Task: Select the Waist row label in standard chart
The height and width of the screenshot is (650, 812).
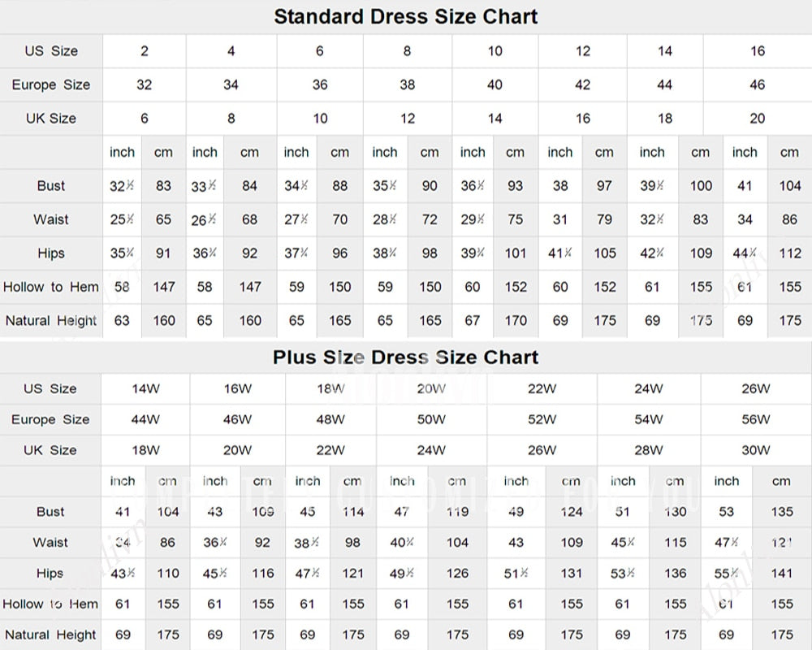Action: tap(50, 219)
